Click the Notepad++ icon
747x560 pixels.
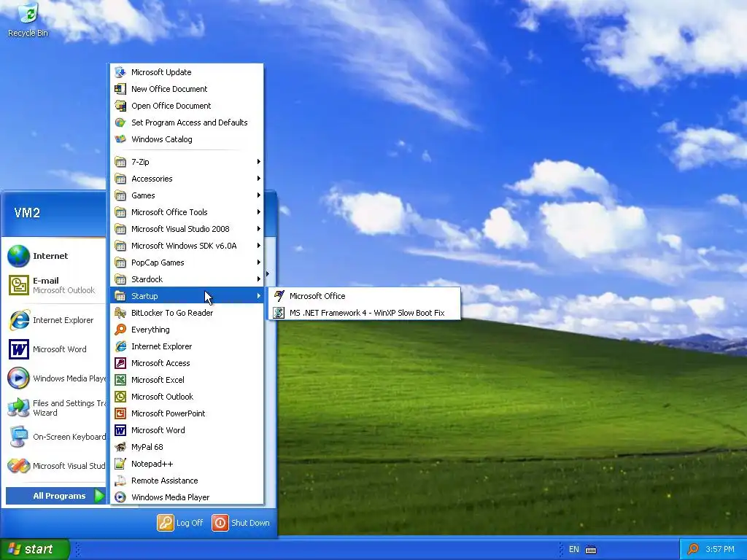(120, 464)
